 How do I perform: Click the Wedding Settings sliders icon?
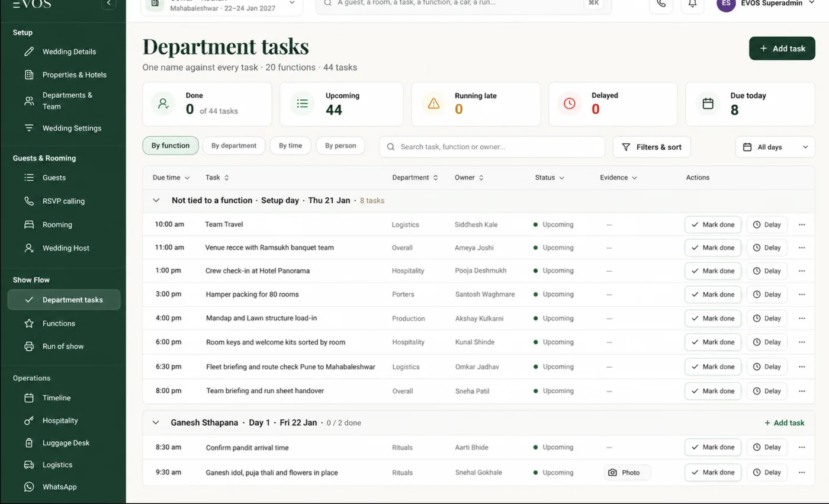(x=29, y=128)
